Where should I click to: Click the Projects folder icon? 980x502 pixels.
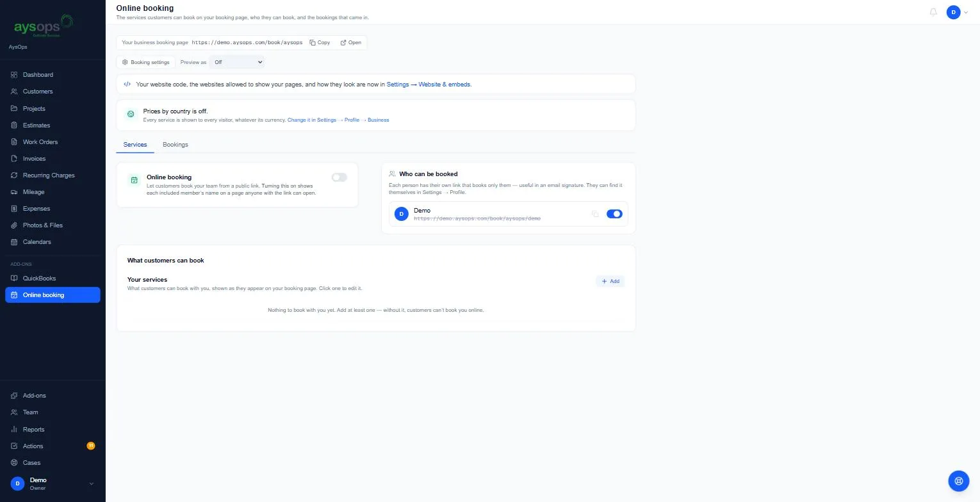point(14,108)
